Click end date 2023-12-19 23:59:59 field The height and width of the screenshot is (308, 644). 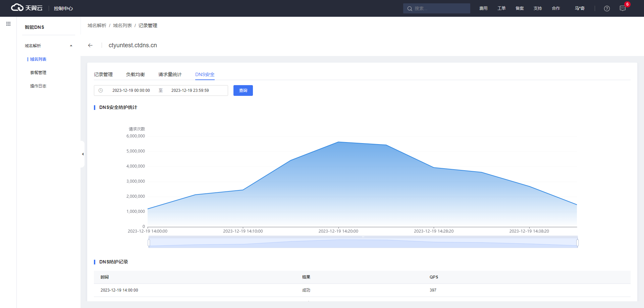190,90
